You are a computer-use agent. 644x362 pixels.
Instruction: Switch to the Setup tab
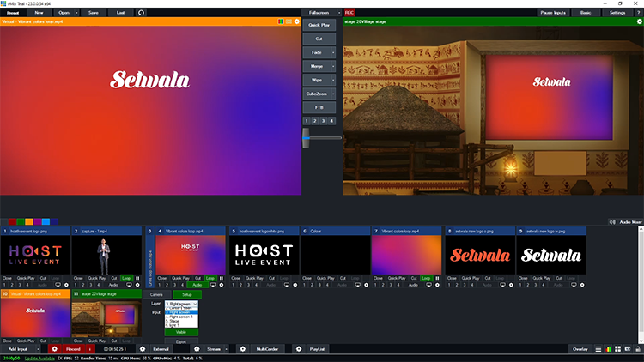coord(187,294)
